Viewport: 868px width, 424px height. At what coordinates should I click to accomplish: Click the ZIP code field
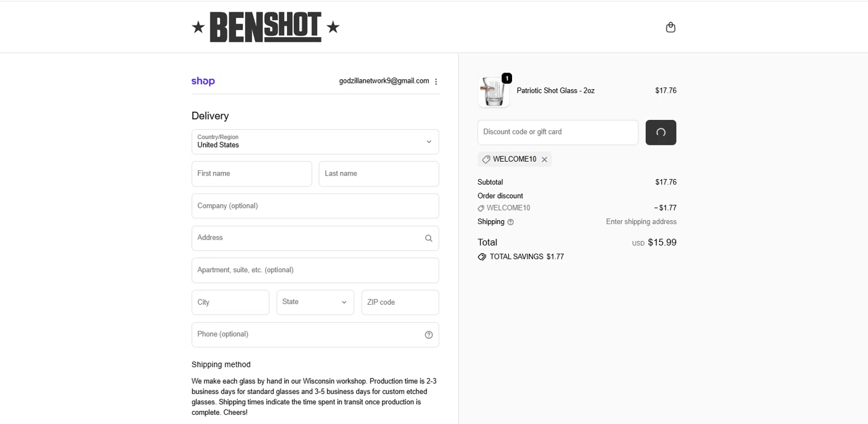click(x=400, y=302)
